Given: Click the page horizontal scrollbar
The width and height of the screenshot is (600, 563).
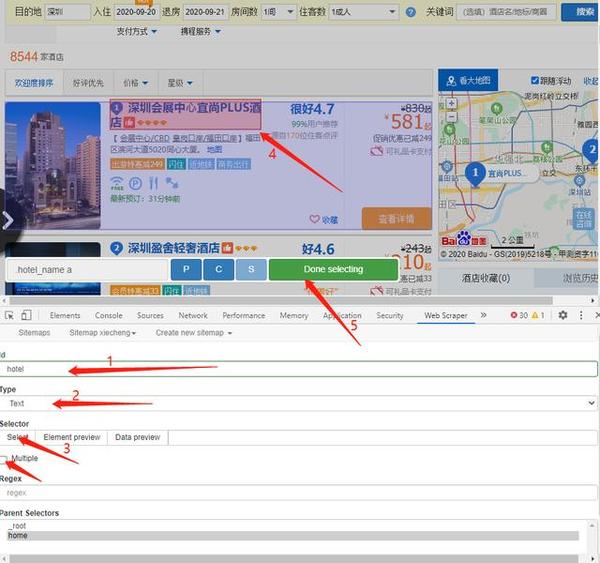Looking at the screenshot, I should (x=281, y=300).
